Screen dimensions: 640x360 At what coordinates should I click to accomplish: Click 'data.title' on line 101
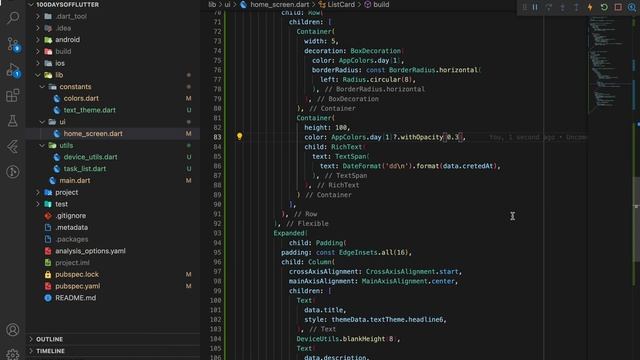coord(323,310)
